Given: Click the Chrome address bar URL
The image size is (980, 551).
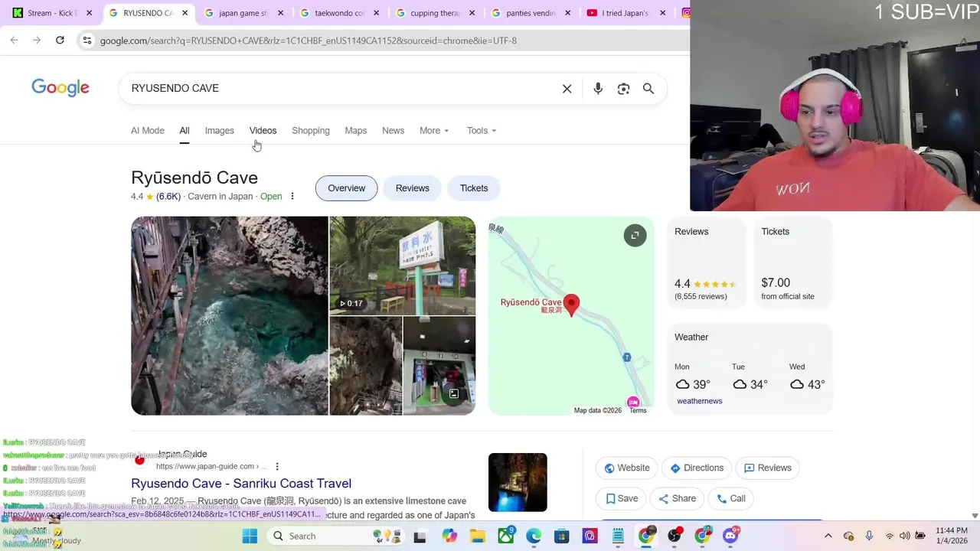Looking at the screenshot, I should pos(308,41).
